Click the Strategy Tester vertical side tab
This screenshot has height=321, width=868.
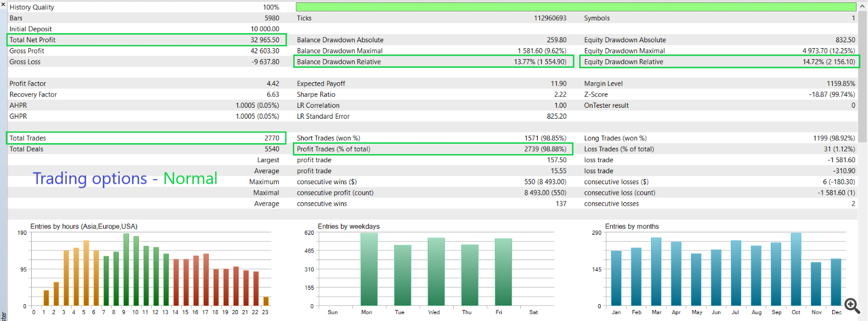tap(3, 313)
